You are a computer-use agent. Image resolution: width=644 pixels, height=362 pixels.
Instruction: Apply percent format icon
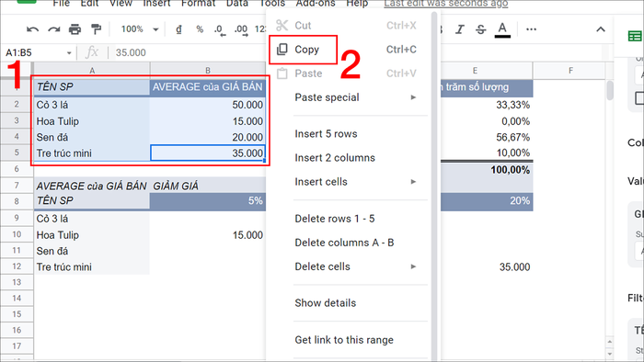tap(200, 29)
